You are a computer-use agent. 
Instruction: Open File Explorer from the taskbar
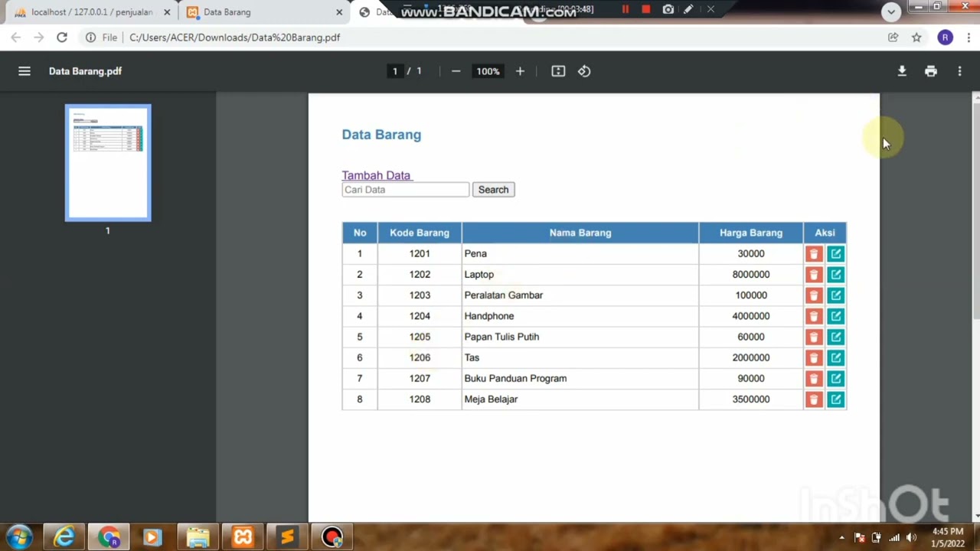point(198,537)
